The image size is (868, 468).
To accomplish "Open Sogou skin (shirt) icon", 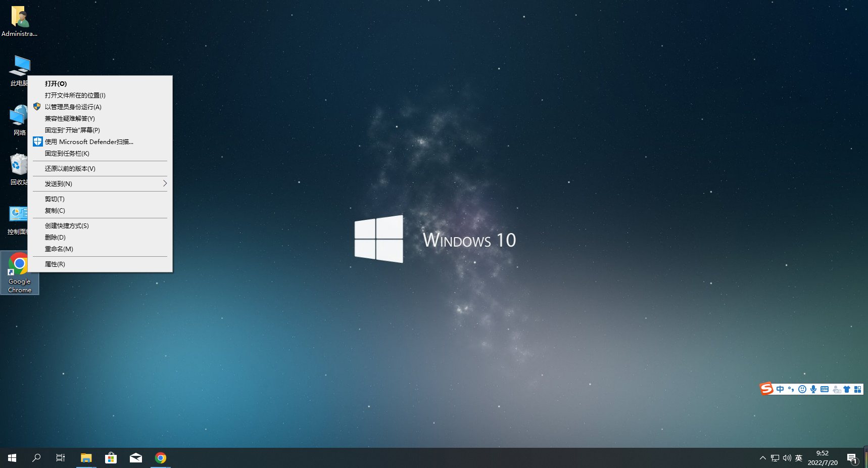I will [847, 389].
